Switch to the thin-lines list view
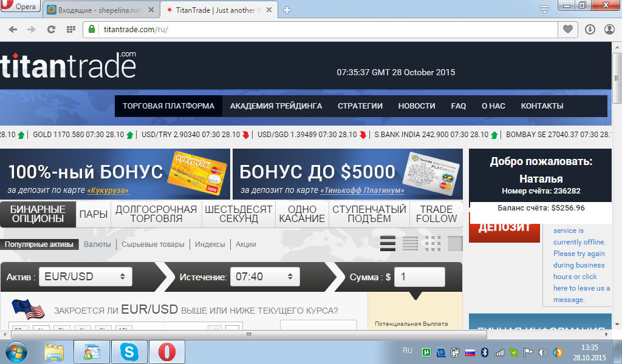The image size is (622, 364). click(410, 244)
